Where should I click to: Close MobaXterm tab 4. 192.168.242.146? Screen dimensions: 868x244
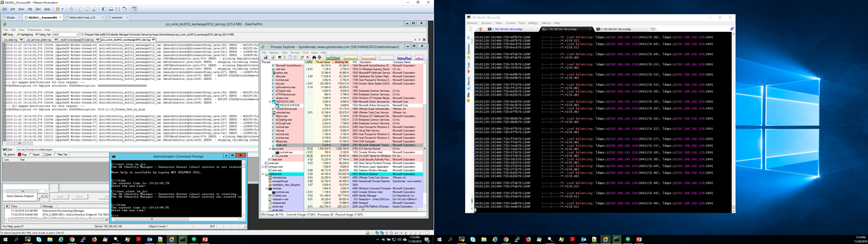coord(590,29)
